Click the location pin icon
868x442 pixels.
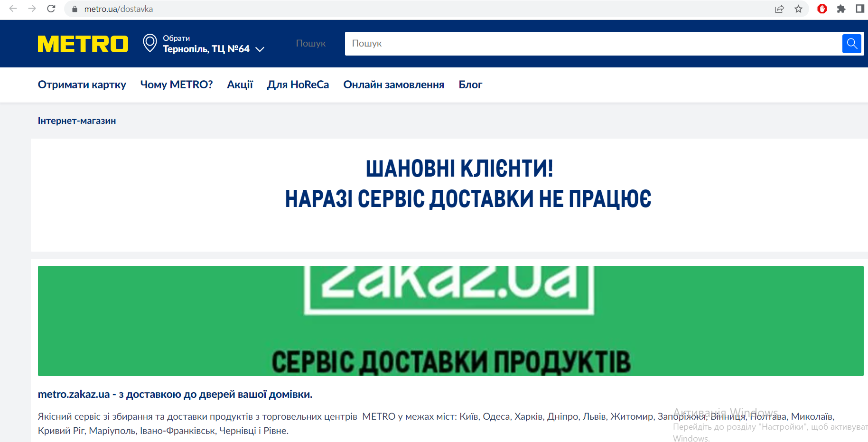pyautogui.click(x=150, y=43)
